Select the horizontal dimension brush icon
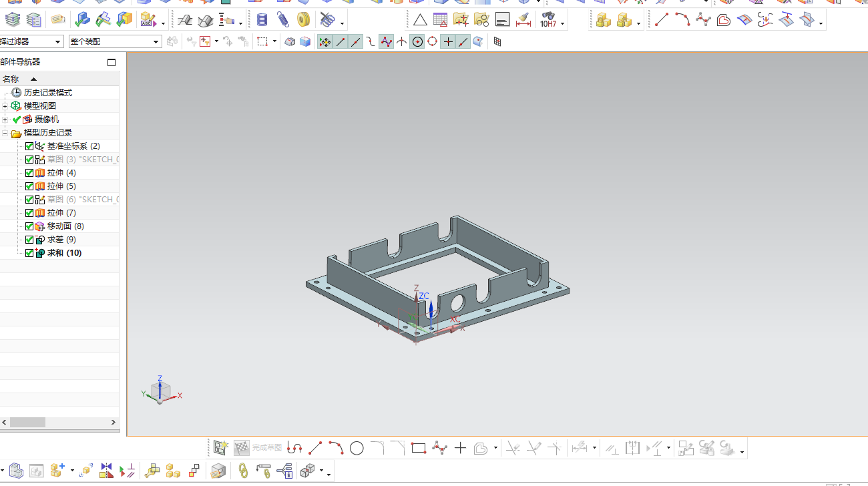 523,20
